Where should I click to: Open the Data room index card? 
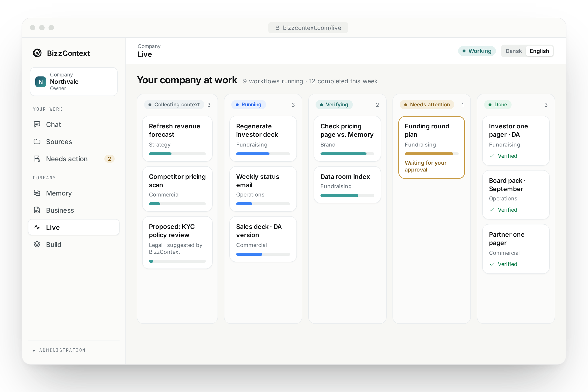point(347,185)
